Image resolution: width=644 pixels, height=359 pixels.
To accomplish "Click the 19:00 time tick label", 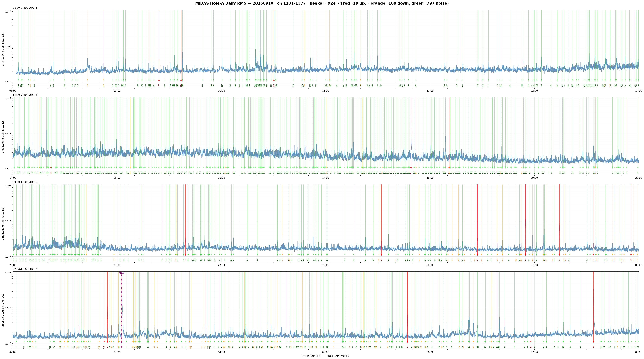I will pos(534,178).
